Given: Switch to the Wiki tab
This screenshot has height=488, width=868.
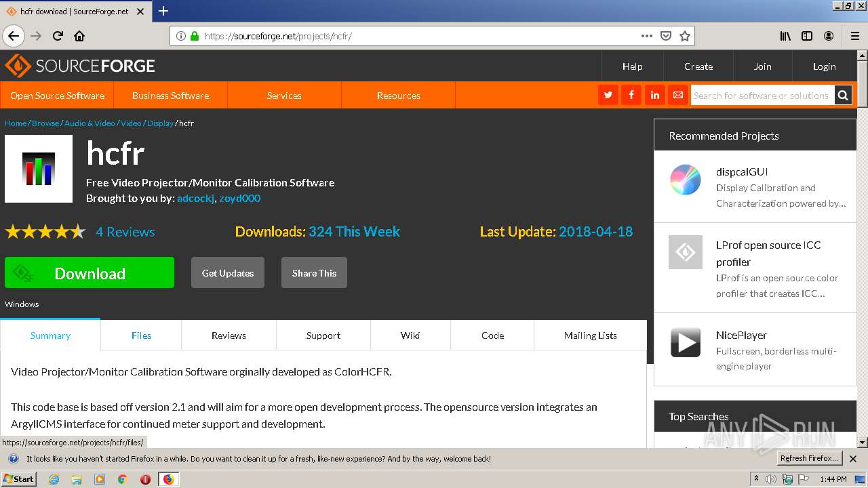Looking at the screenshot, I should [410, 335].
